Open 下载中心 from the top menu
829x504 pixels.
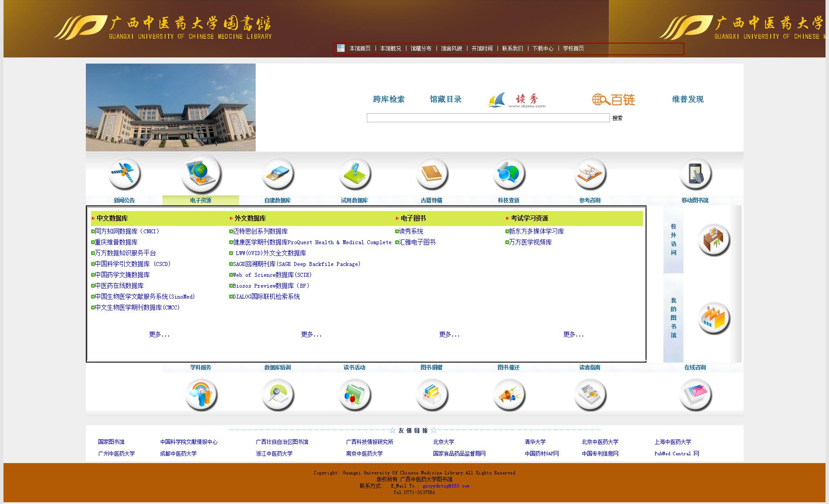(x=543, y=49)
